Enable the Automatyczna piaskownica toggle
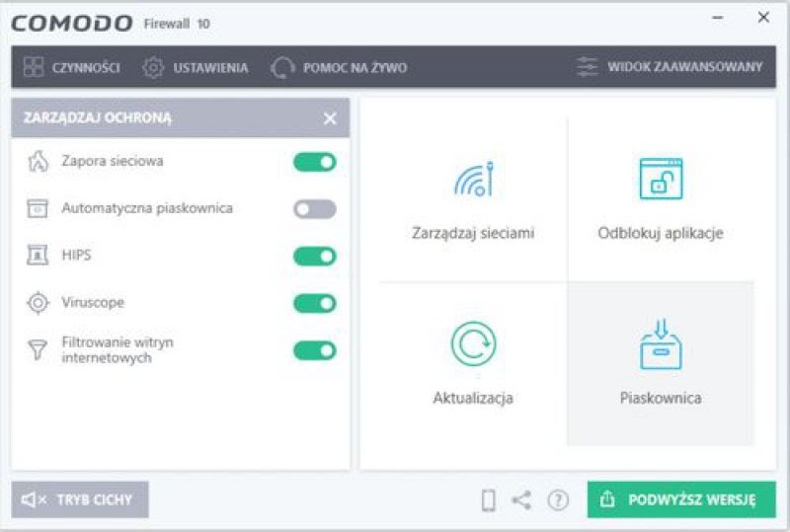Viewport: 790px width, 532px height. (x=314, y=209)
